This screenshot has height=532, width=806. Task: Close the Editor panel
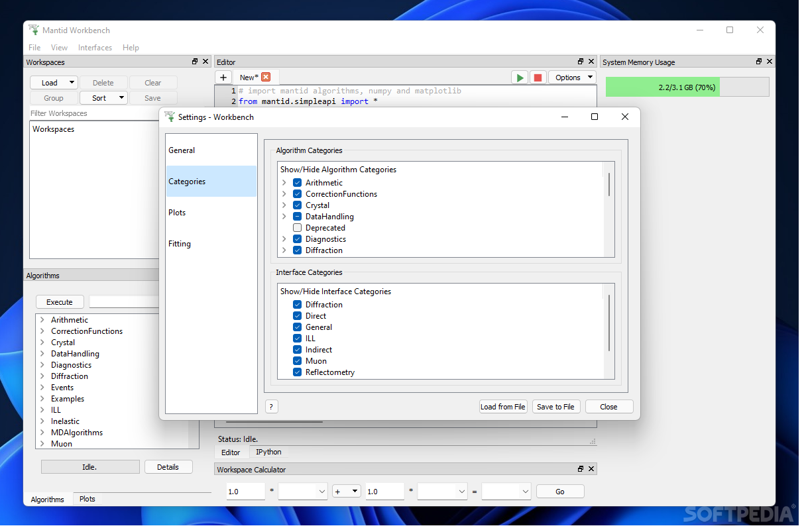coord(591,62)
